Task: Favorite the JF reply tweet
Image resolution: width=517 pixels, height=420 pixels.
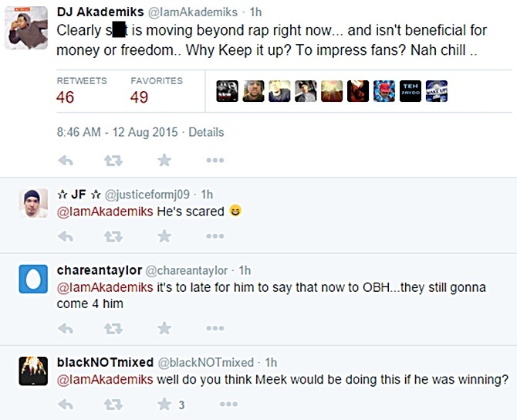Action: [164, 236]
